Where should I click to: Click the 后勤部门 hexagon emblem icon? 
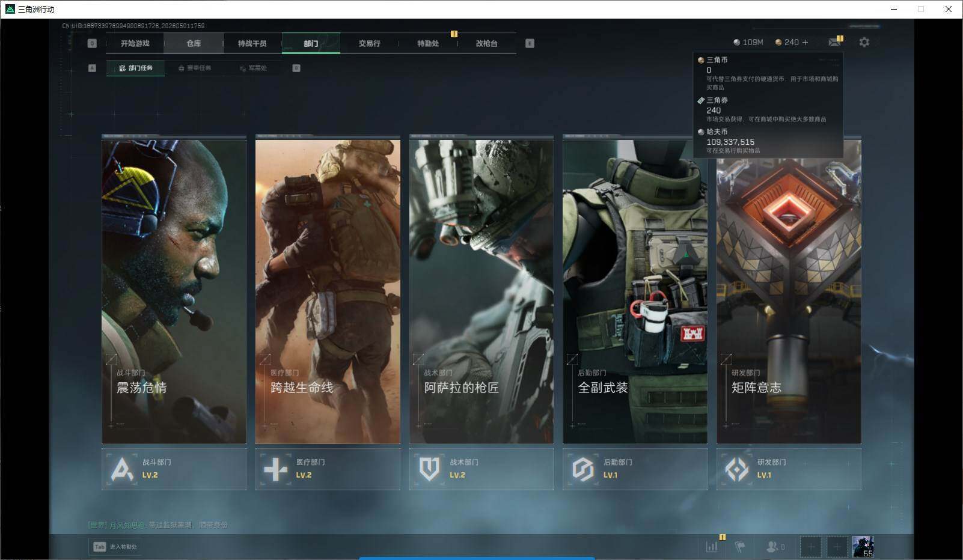point(583,469)
